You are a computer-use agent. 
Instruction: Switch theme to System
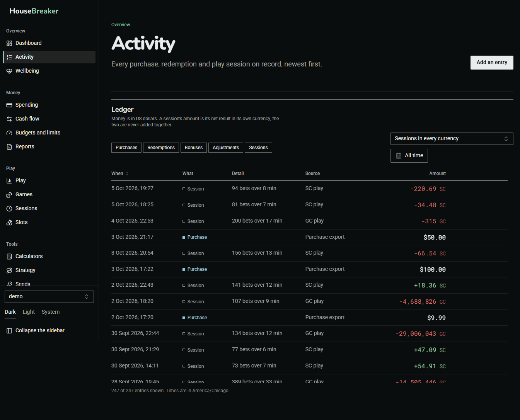(x=51, y=312)
